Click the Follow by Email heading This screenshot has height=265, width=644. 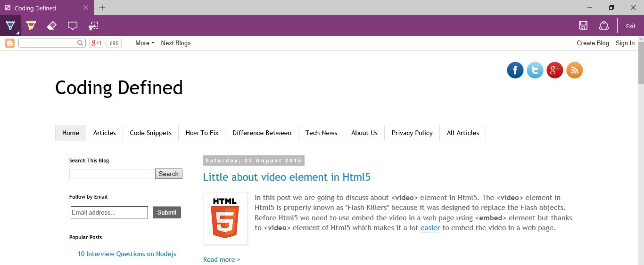tap(88, 197)
